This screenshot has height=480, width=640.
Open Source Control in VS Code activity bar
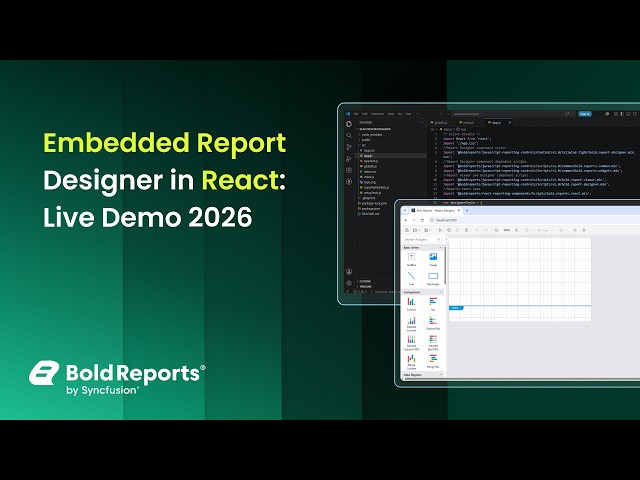point(349,147)
